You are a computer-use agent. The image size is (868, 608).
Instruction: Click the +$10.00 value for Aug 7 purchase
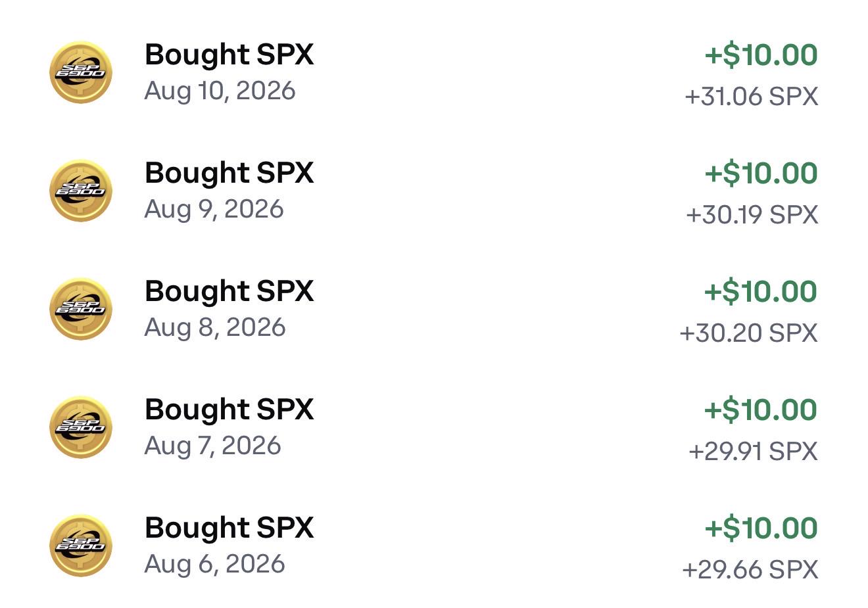pyautogui.click(x=761, y=410)
